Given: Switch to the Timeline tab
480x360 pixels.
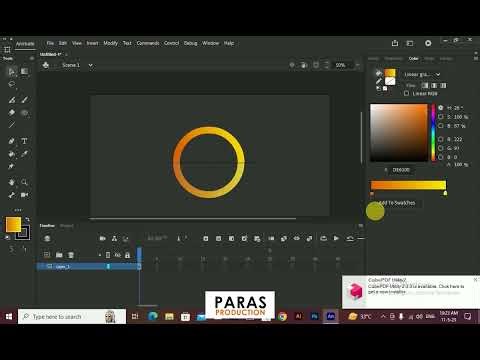Looking at the screenshot, I should [x=47, y=226].
